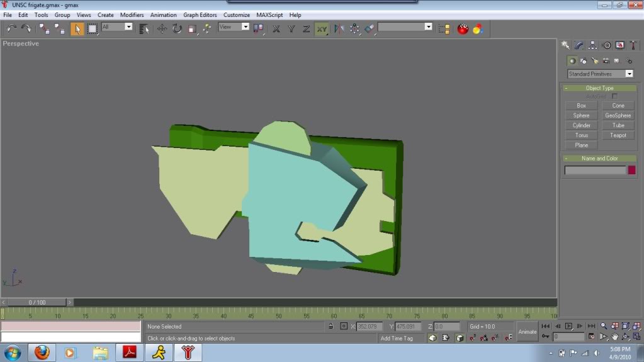
Task: Open the Modifiers menu
Action: pos(132,14)
